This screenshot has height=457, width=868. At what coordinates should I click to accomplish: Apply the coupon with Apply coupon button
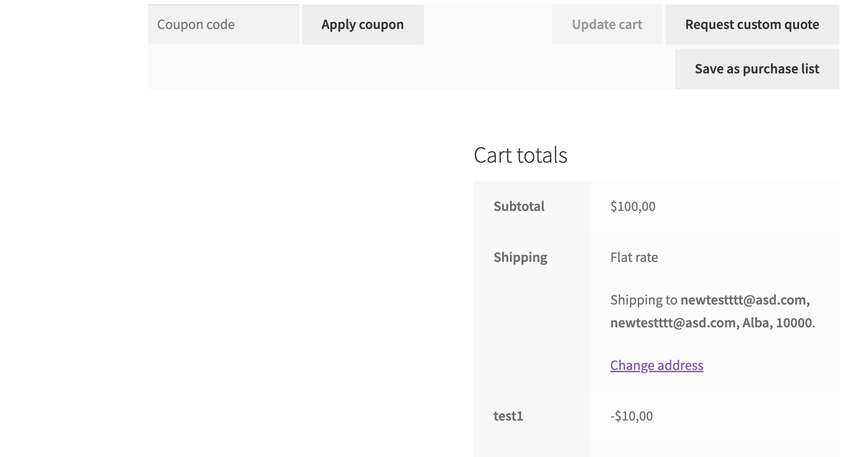coord(362,25)
